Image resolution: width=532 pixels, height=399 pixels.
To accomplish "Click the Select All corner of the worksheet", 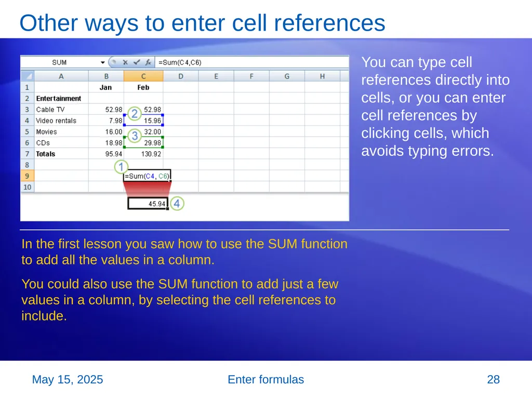I will click(x=28, y=76).
